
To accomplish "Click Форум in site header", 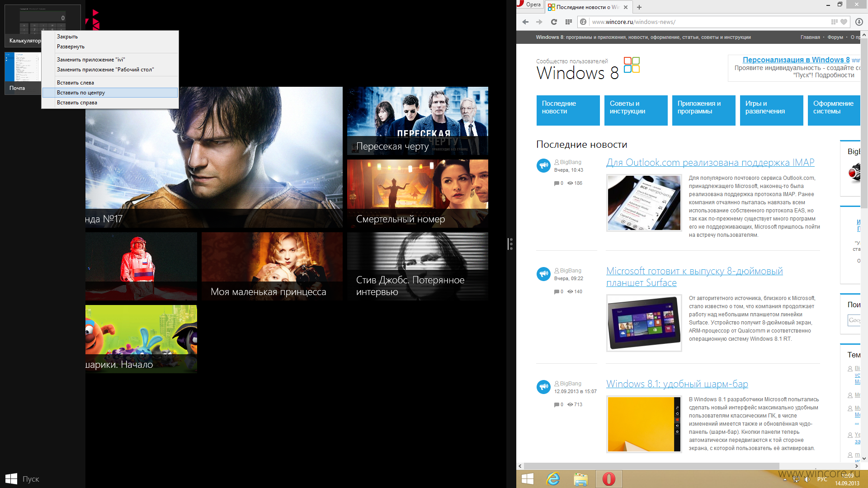I will tap(835, 37).
